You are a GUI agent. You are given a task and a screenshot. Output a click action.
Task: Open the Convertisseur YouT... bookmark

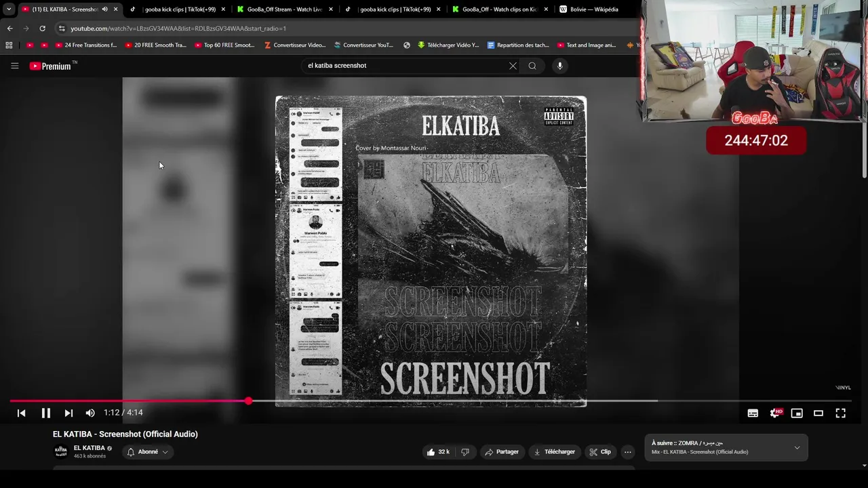pyautogui.click(x=363, y=45)
